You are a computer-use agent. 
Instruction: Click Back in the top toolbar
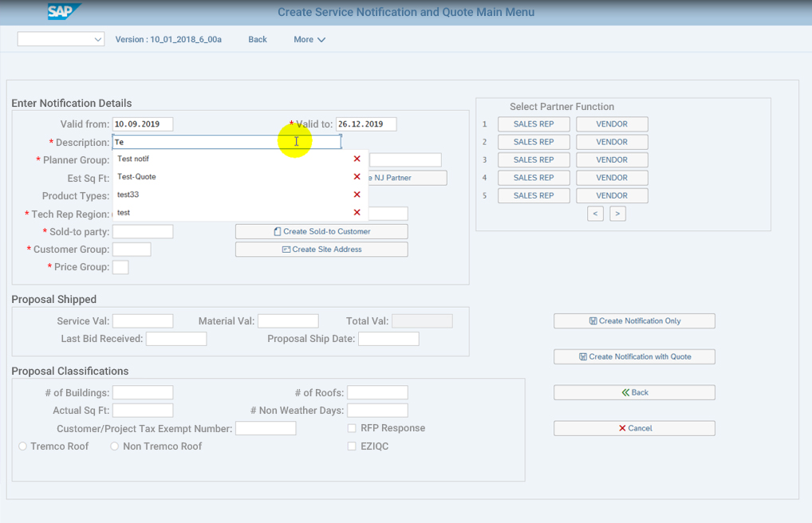pos(257,39)
